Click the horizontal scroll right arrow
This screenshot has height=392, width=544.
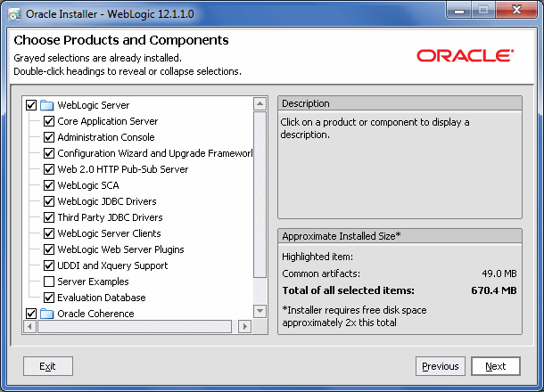245,326
